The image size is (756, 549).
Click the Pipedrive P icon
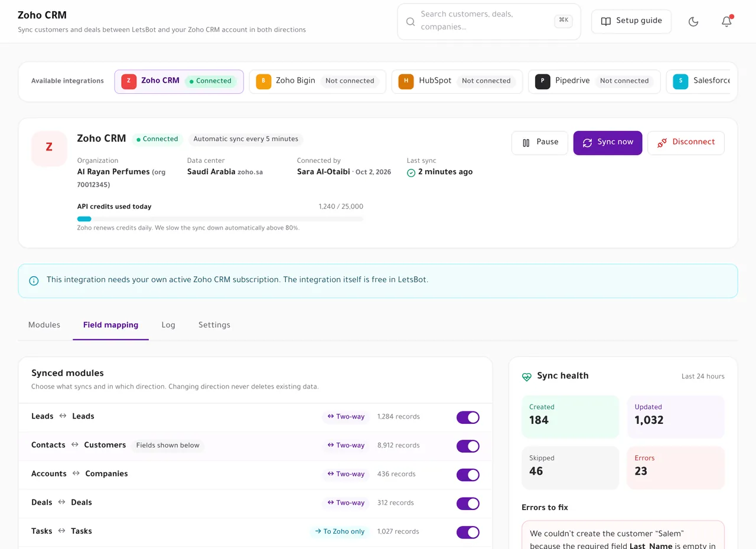[x=543, y=81]
